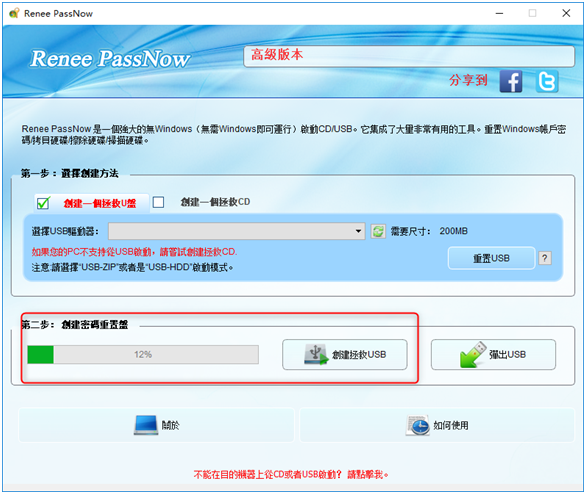Screen dimensions: 586x494
Task: Click the 關於 monitor icon
Action: coord(146,425)
